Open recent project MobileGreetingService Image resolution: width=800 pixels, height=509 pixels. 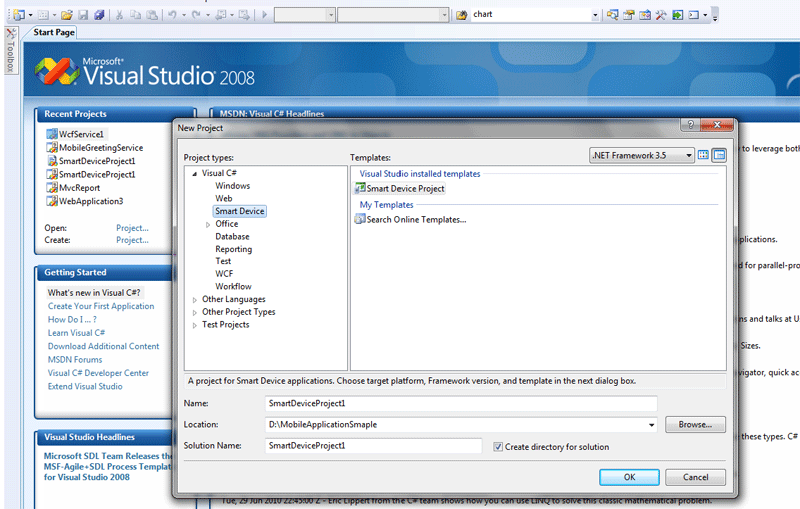95,148
